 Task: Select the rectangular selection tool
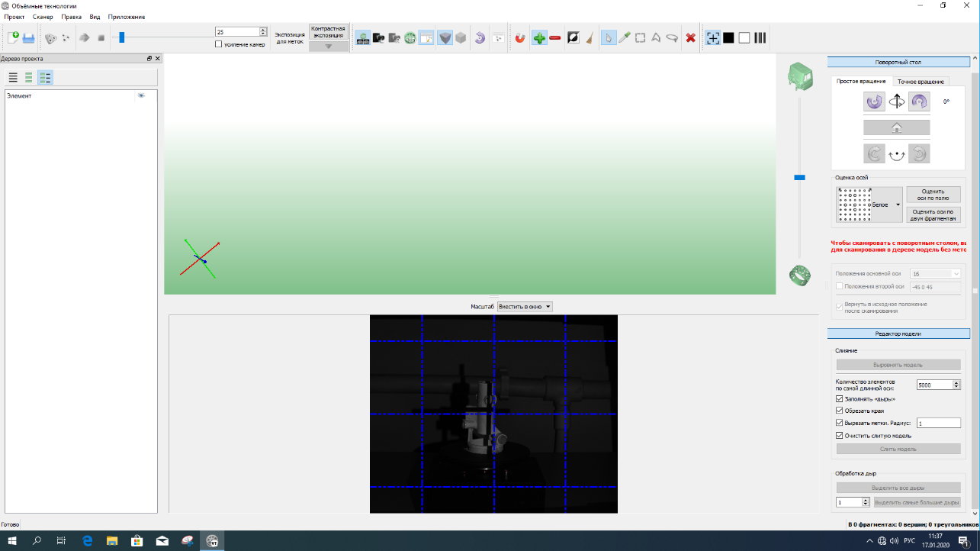(641, 37)
